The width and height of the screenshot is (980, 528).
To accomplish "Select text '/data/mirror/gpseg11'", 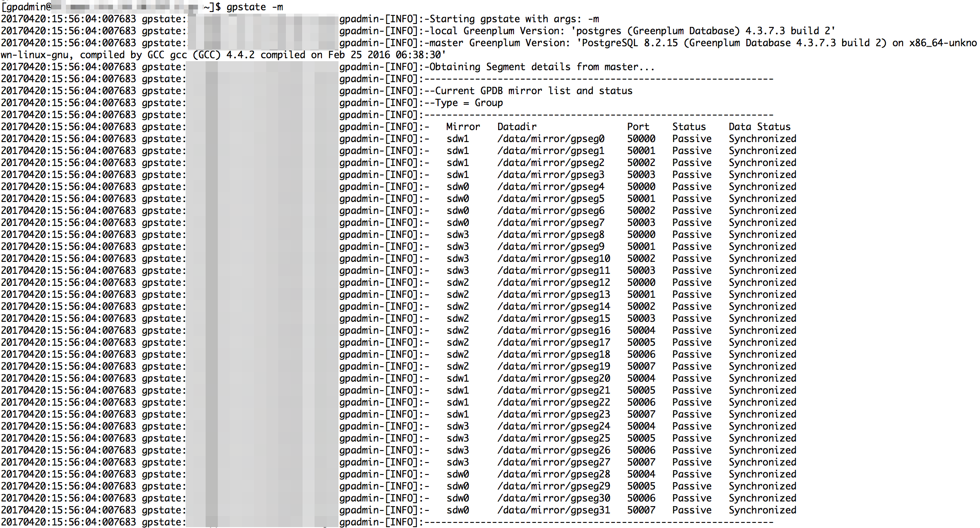I will tap(554, 270).
